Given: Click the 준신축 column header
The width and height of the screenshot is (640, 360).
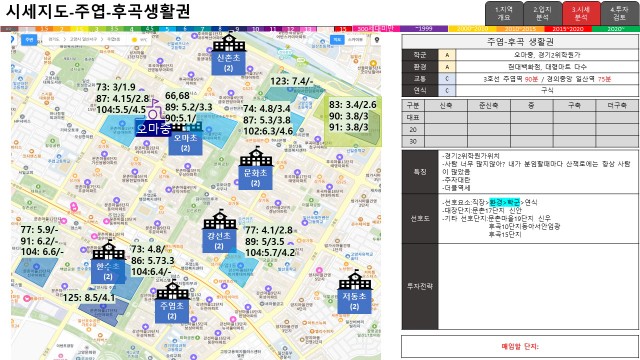Looking at the screenshot, I should coord(489,105).
